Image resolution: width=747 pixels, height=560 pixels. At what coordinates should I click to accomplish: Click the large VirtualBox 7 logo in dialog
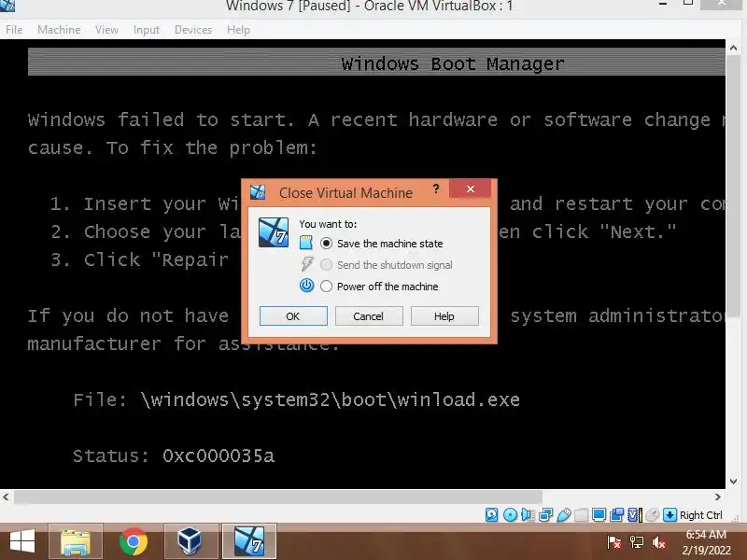(274, 232)
